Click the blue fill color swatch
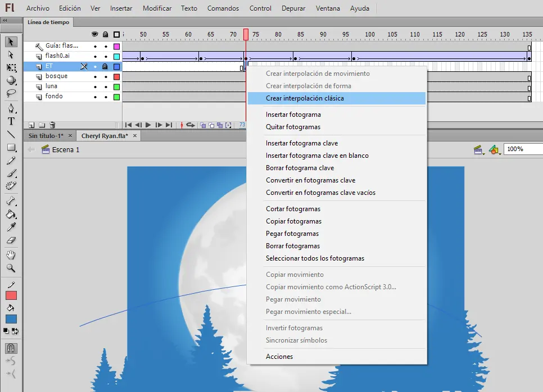The height and width of the screenshot is (392, 543). pos(11,319)
